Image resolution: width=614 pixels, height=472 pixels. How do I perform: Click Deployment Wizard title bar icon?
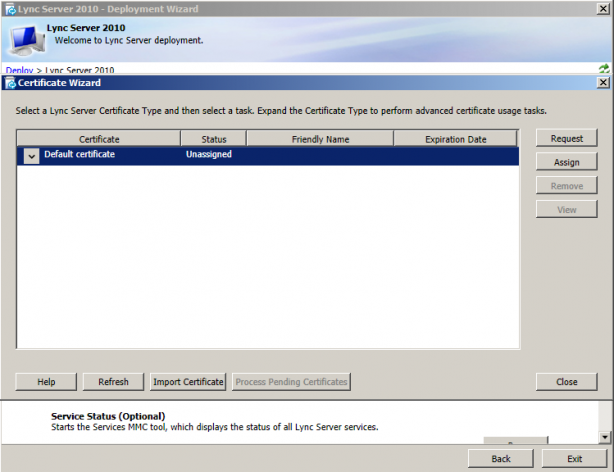click(x=11, y=9)
